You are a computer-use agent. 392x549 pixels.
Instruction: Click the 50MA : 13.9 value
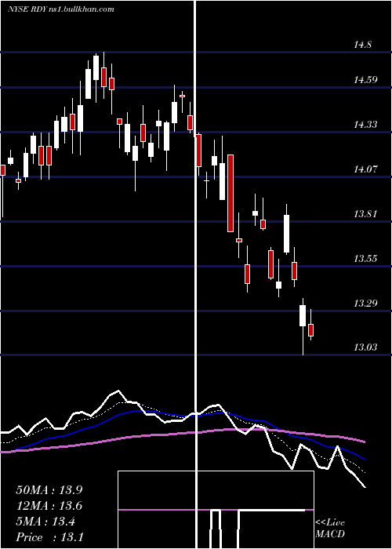[x=49, y=490]
